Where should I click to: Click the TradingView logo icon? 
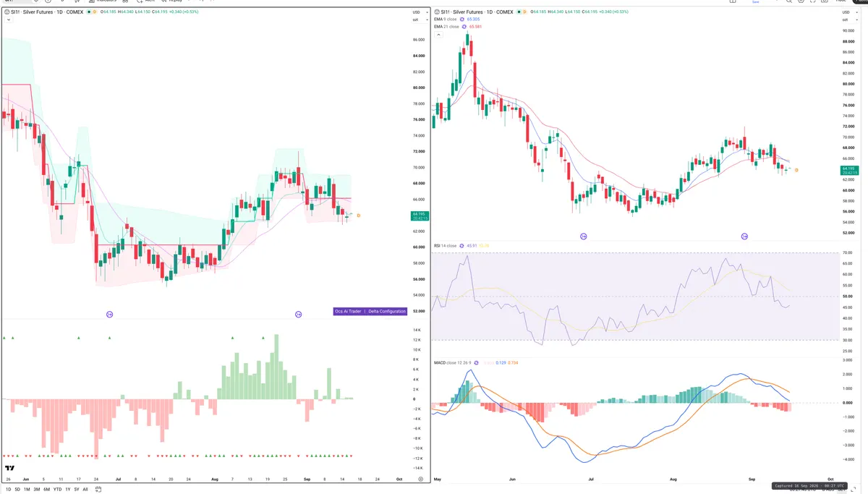click(9, 468)
